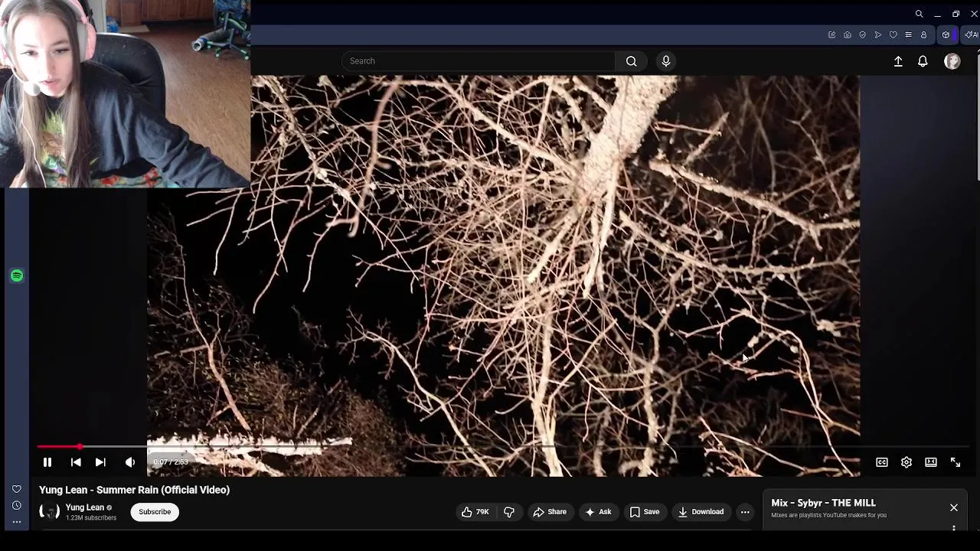Share the video
The image size is (980, 551).
coord(550,512)
